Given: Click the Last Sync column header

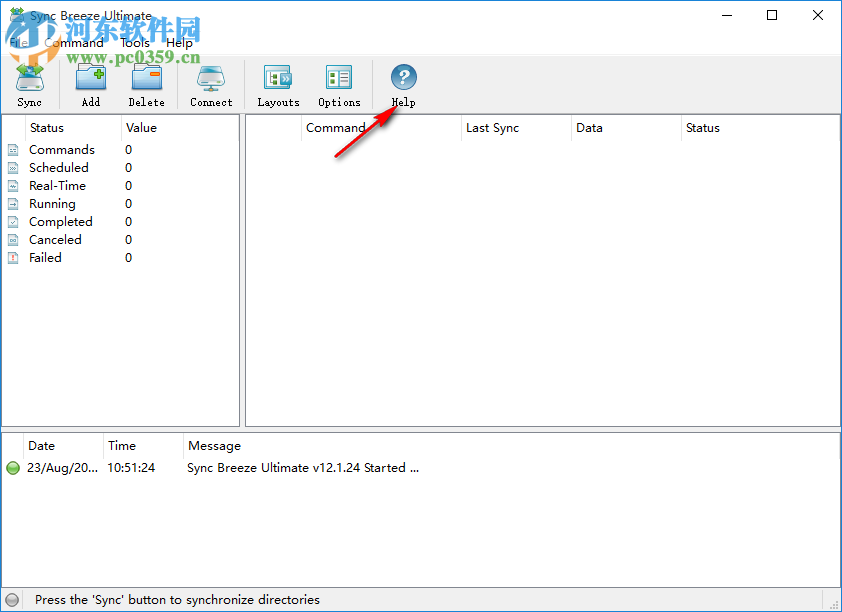Looking at the screenshot, I should [x=492, y=128].
